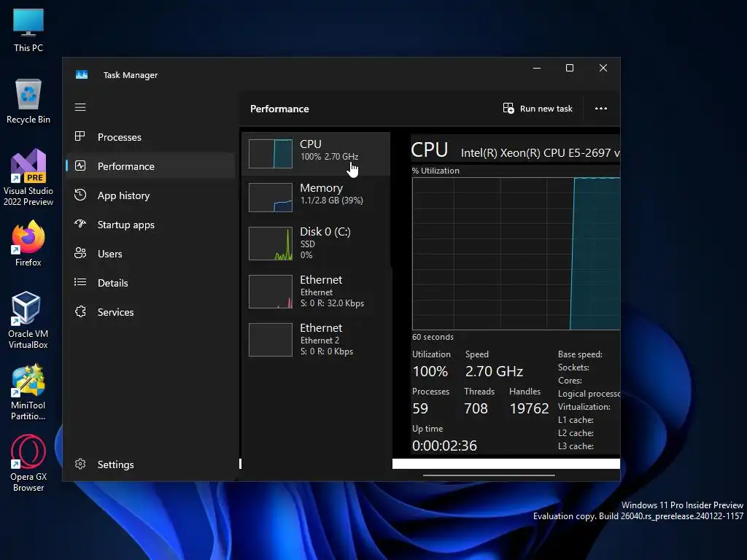Click the 60 seconds graph label

coord(433,337)
